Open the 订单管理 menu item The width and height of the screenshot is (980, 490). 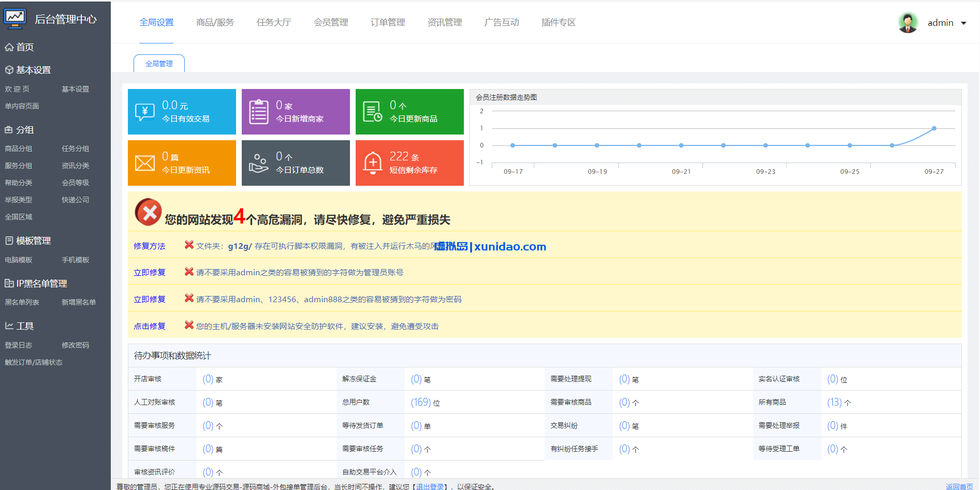pyautogui.click(x=388, y=22)
